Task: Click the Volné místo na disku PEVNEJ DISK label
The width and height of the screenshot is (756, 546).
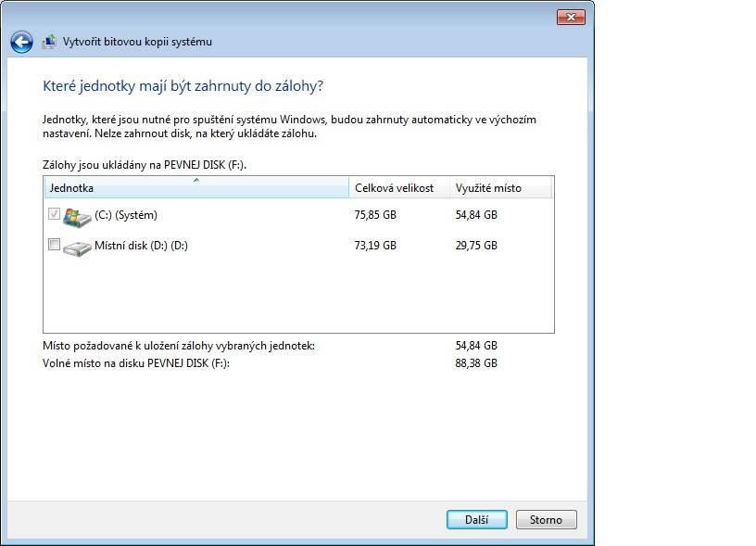Action: (136, 362)
